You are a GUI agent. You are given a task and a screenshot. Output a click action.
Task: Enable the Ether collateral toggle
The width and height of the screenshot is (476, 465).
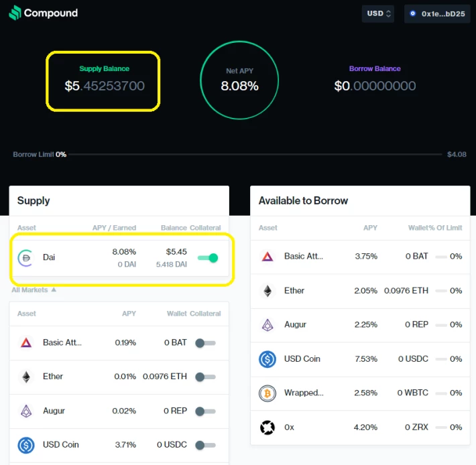point(206,377)
